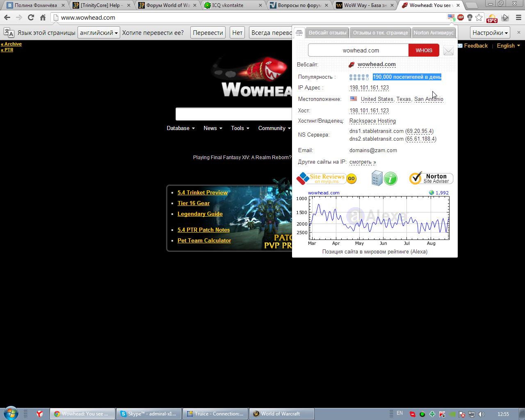Open the English language dropdown

pyautogui.click(x=509, y=46)
